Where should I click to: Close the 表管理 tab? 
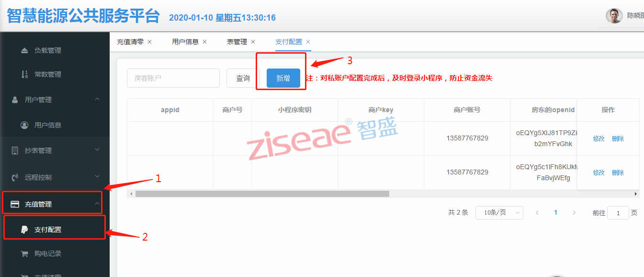253,42
